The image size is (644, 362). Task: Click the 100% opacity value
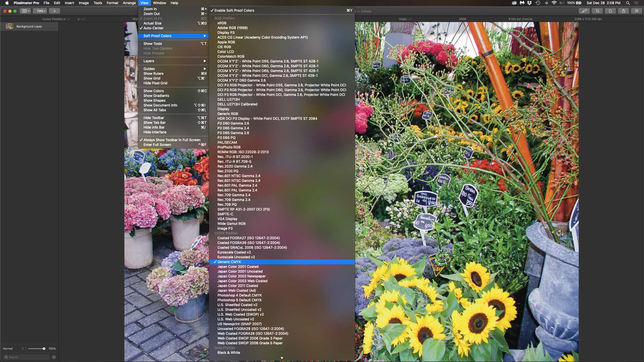(52, 348)
